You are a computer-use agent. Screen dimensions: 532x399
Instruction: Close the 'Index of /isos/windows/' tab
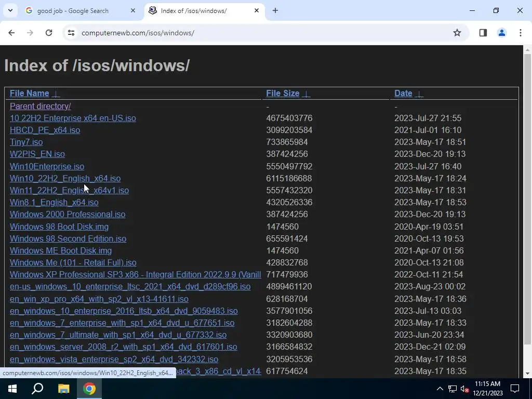click(257, 10)
